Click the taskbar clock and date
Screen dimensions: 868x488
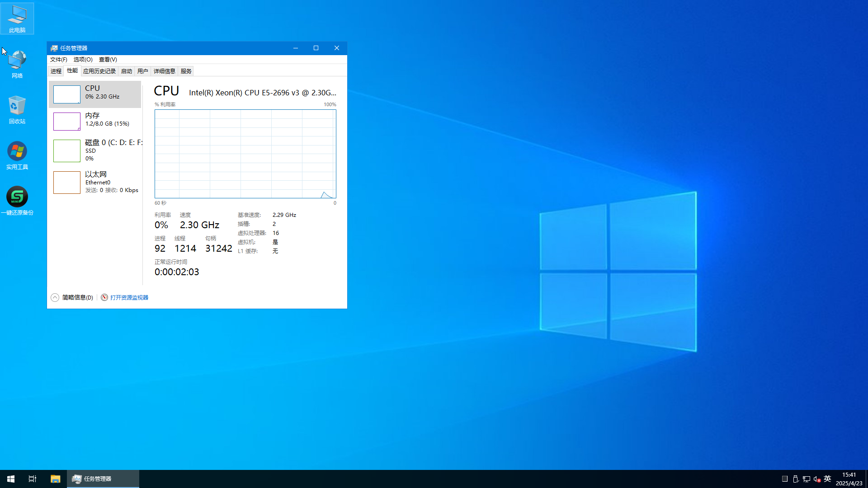[849, 479]
